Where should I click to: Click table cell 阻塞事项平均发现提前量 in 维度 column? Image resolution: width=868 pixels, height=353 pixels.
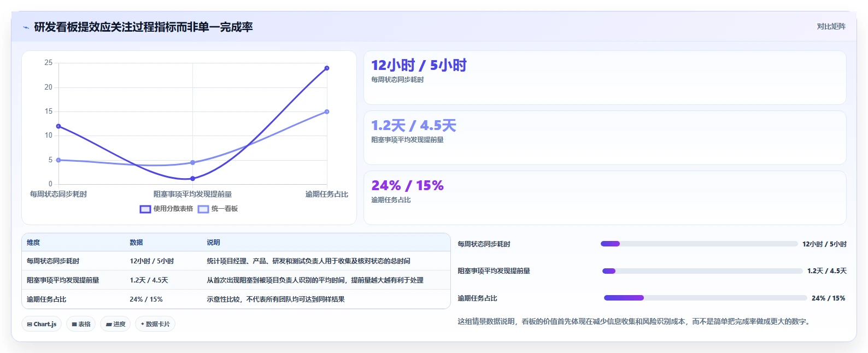[63, 280]
